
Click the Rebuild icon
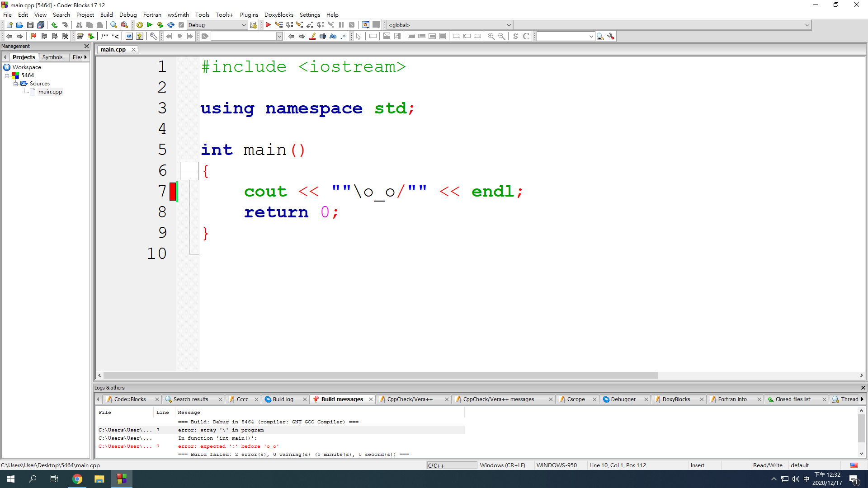pyautogui.click(x=171, y=25)
